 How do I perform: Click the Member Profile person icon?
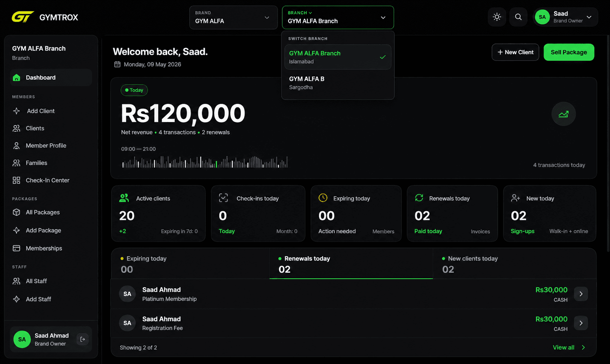click(17, 145)
